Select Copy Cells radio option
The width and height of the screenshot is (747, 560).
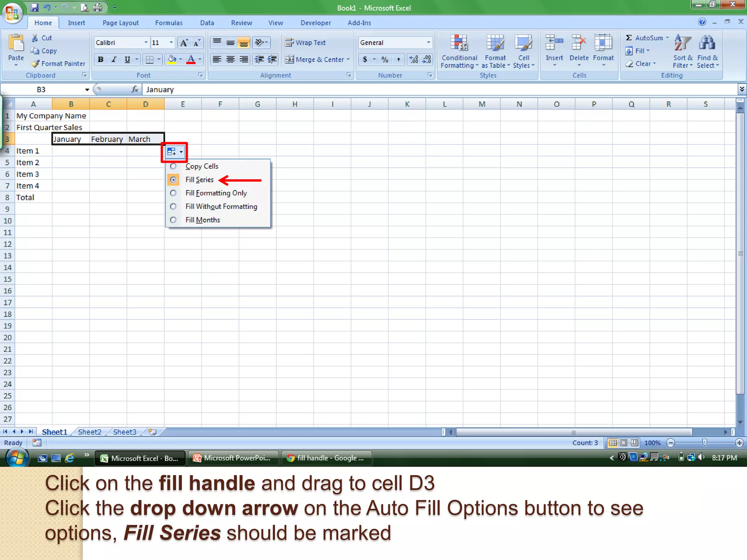pyautogui.click(x=173, y=166)
